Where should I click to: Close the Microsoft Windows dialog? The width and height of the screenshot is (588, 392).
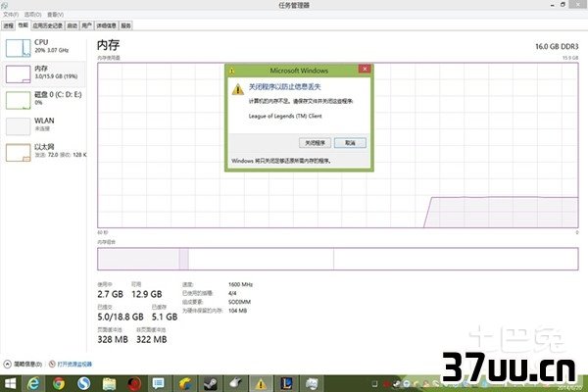tap(365, 69)
